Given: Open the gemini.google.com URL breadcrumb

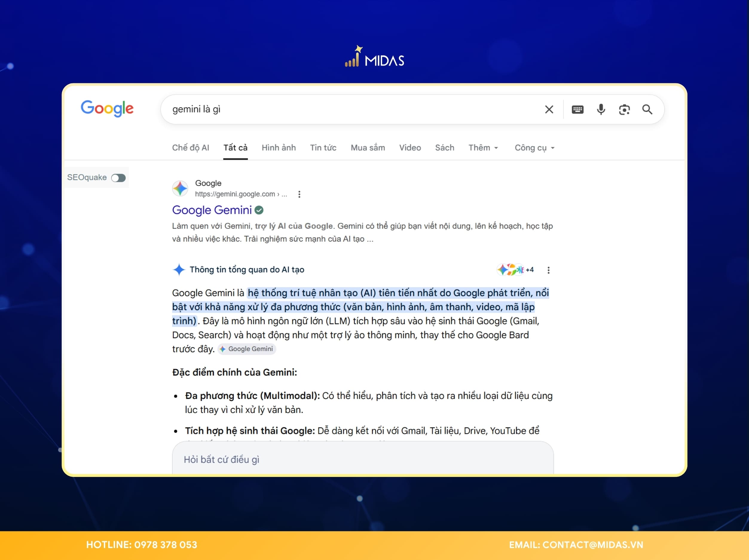Looking at the screenshot, I should pos(241,194).
